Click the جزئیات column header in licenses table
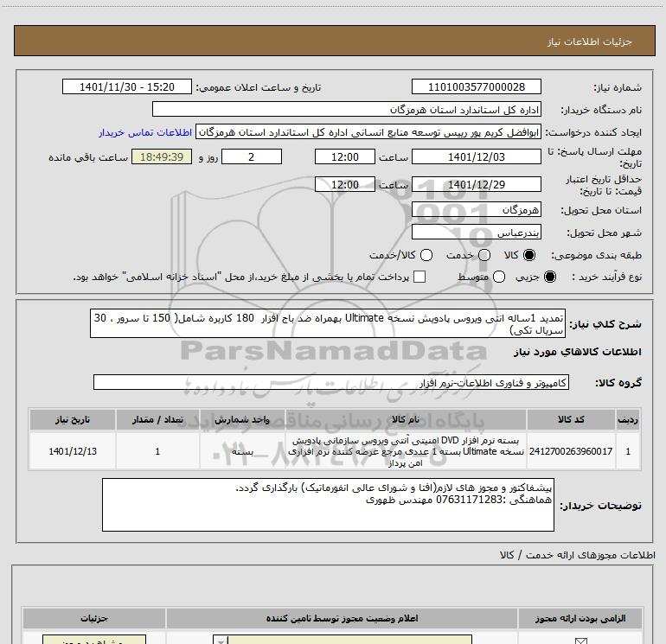The height and width of the screenshot is (644, 666). [x=94, y=618]
